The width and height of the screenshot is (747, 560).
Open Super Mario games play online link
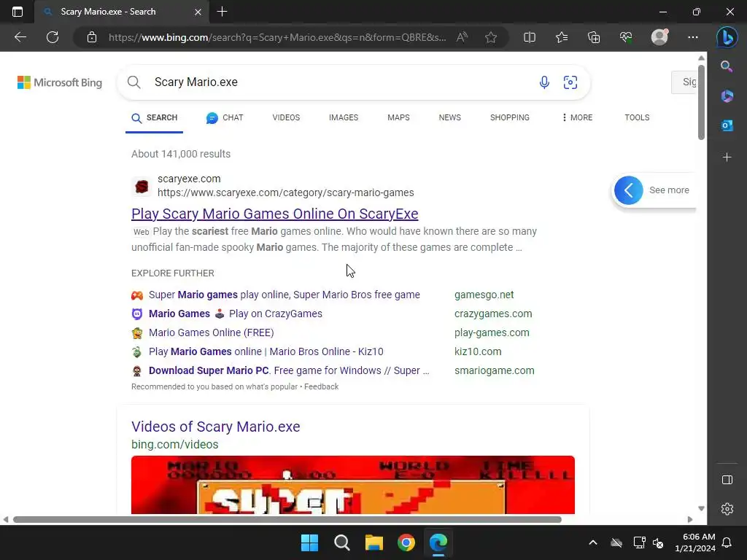[285, 295]
